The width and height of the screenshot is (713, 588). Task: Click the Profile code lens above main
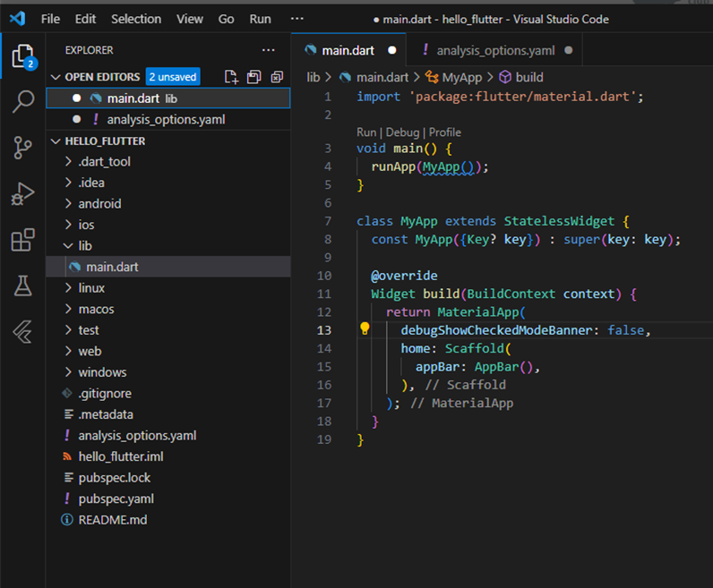click(x=444, y=132)
